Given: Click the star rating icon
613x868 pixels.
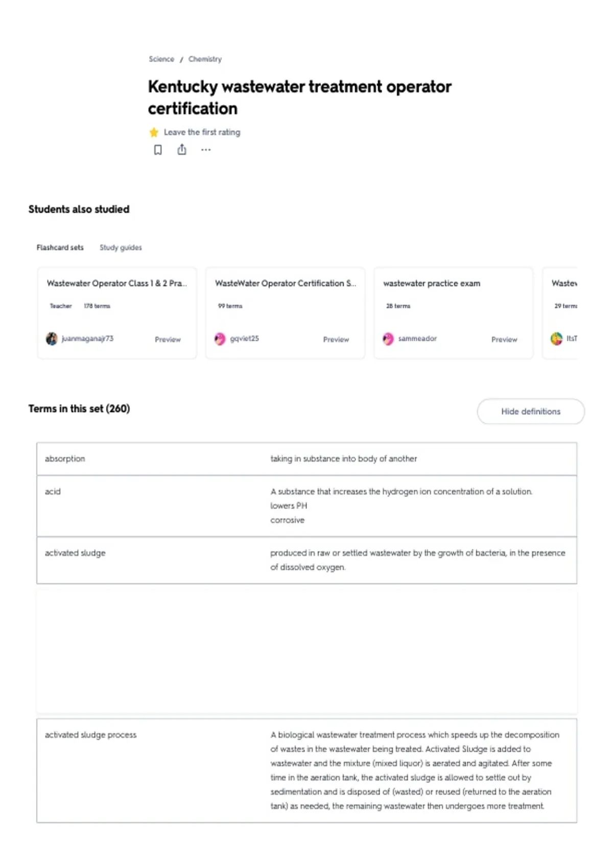Looking at the screenshot, I should (x=154, y=132).
